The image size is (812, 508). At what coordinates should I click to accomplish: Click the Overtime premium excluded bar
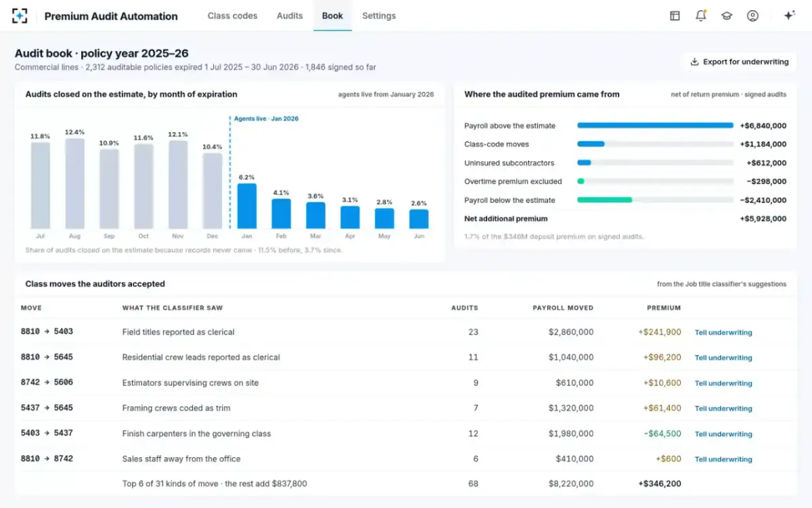581,182
